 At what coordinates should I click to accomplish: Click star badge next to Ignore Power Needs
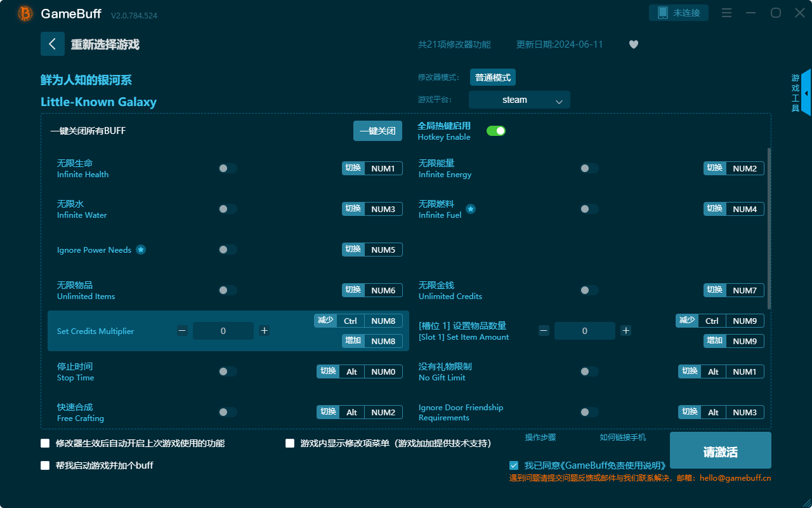(141, 250)
